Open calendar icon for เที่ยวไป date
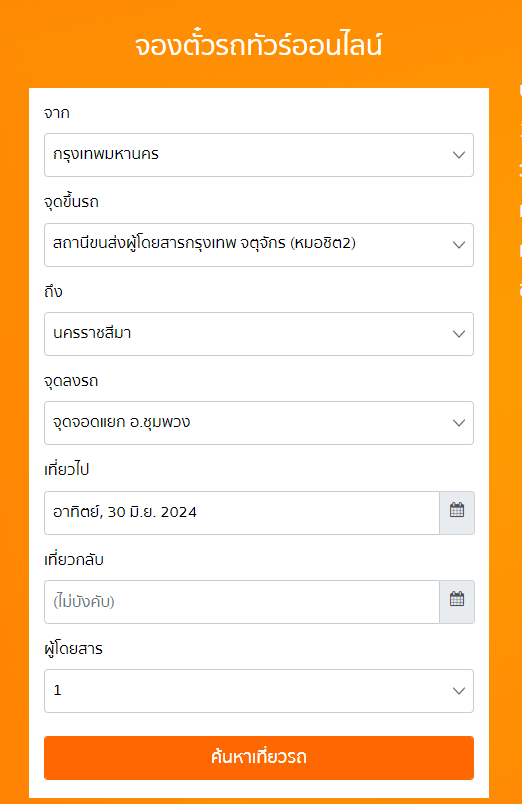522x804 pixels. (x=457, y=513)
